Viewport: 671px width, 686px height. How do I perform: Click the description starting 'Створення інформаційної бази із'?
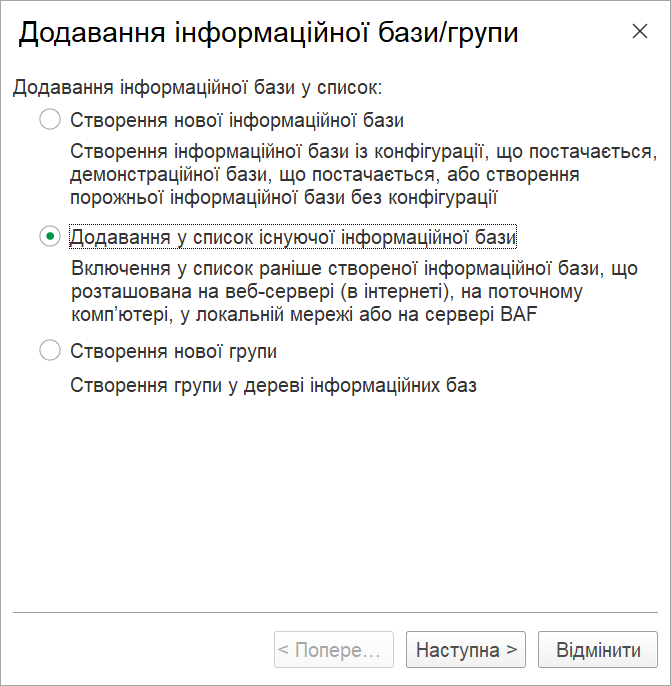[363, 175]
